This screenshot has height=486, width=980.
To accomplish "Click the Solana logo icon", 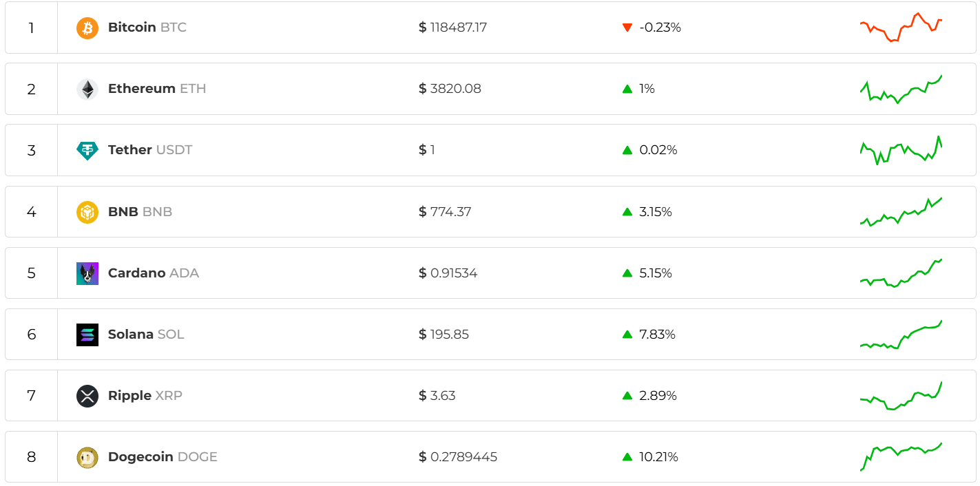I will [87, 335].
